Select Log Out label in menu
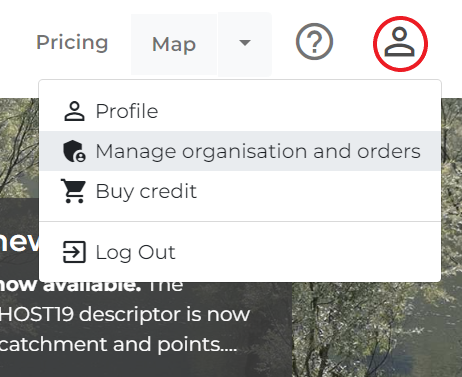The width and height of the screenshot is (462, 377). click(x=135, y=252)
